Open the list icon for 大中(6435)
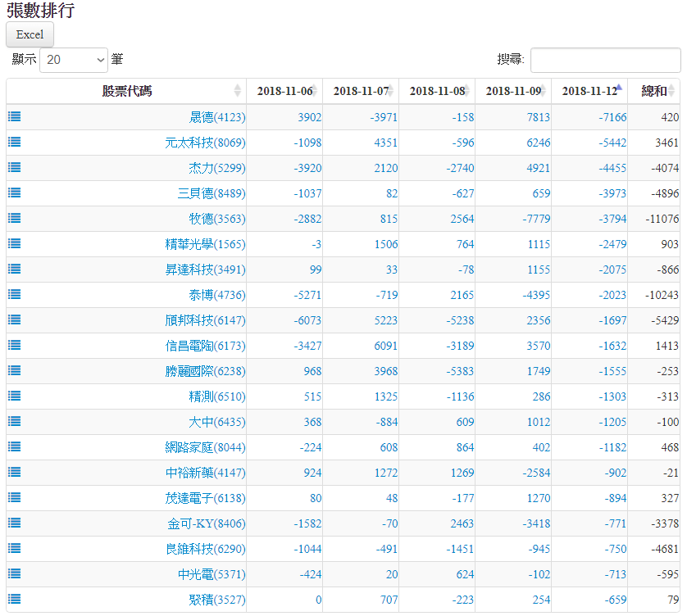The width and height of the screenshot is (687, 616). click(14, 421)
